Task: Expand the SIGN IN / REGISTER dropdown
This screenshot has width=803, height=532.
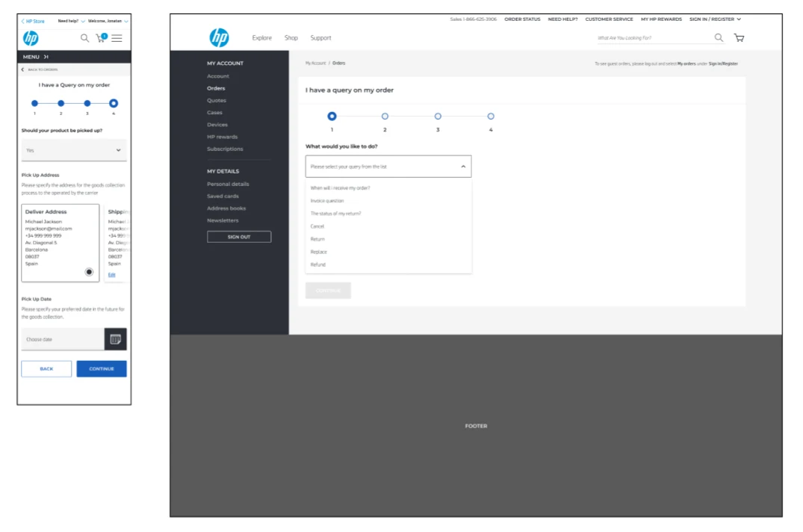Action: click(x=715, y=19)
